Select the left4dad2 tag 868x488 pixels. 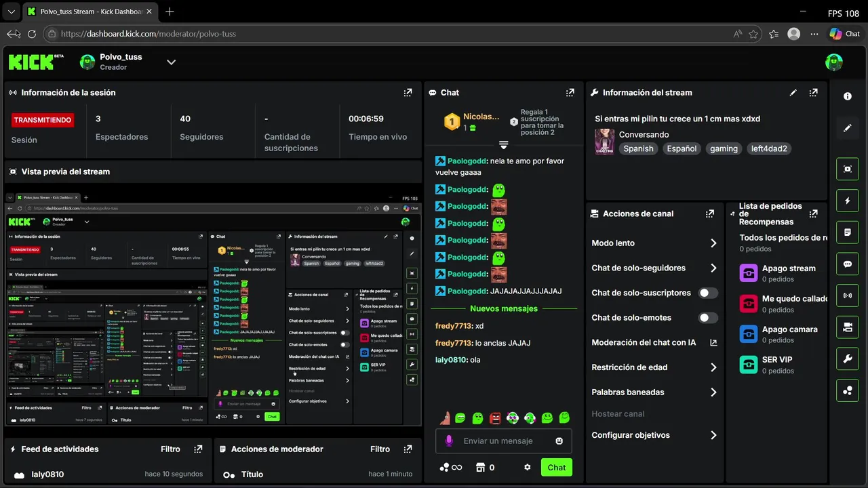coord(769,149)
